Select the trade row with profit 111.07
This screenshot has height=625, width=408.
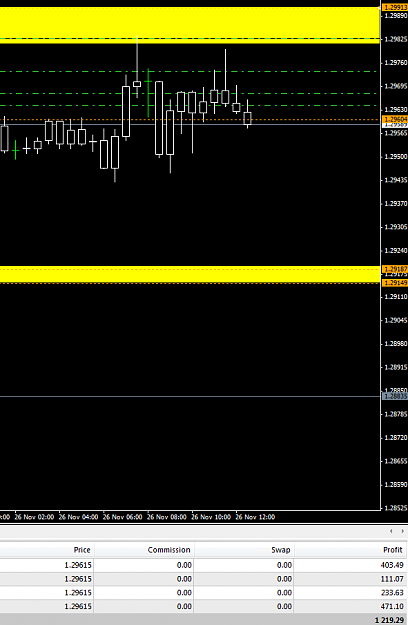click(x=203, y=579)
